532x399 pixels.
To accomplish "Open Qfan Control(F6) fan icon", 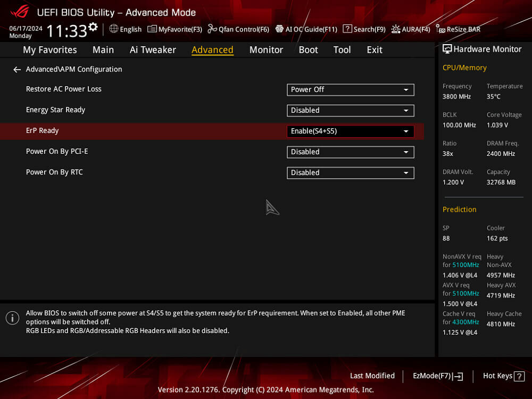I will click(212, 29).
